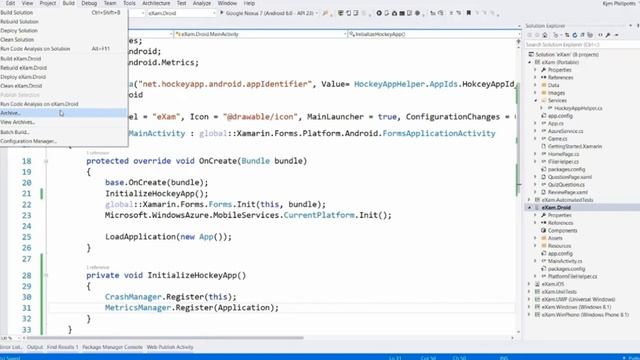The height and width of the screenshot is (360, 640).
Task: Click the View Code icon in Solution Explorer
Action: [600, 36]
